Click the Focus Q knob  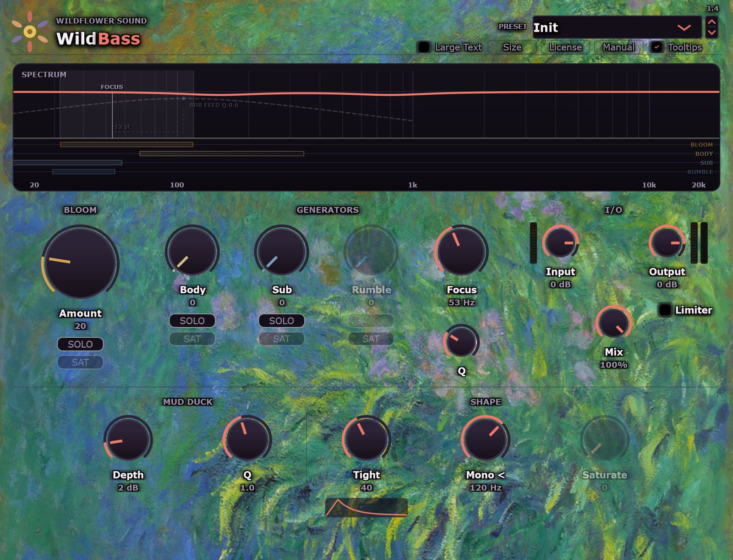(x=461, y=341)
